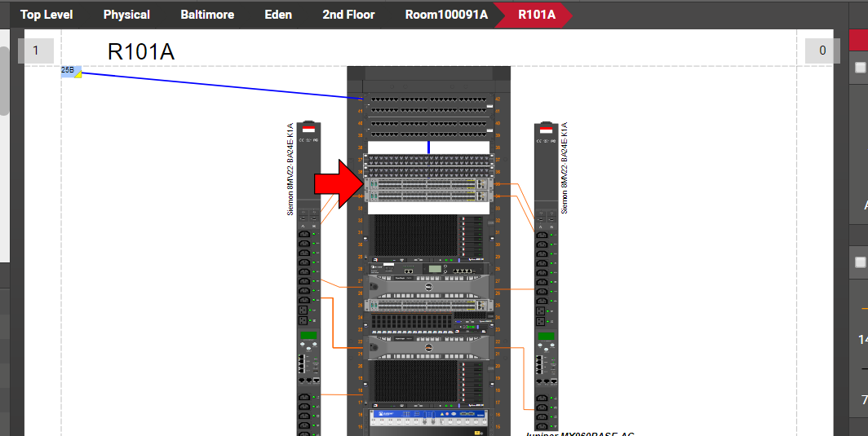
Task: Click the Eden breadcrumb item
Action: point(278,15)
